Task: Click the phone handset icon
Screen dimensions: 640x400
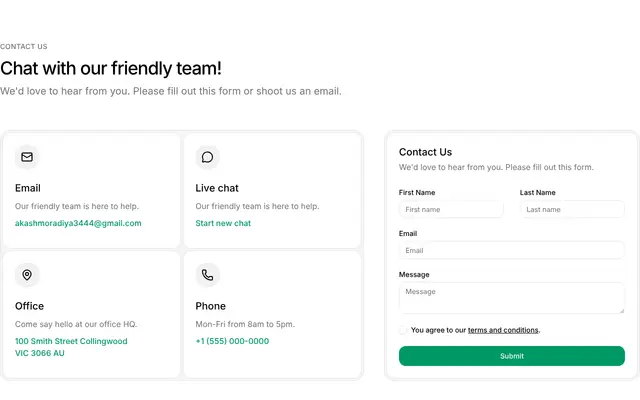Action: click(x=207, y=275)
